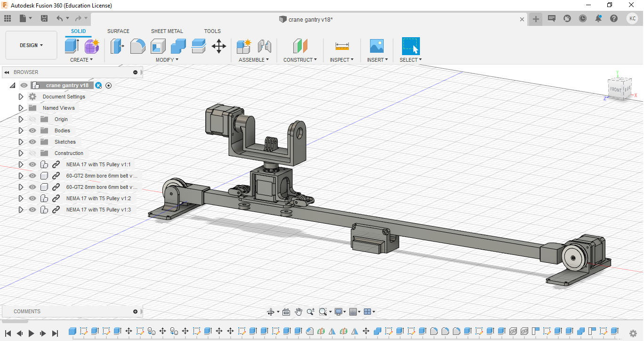
Task: Open the data panel grid icon
Action: (x=8, y=18)
